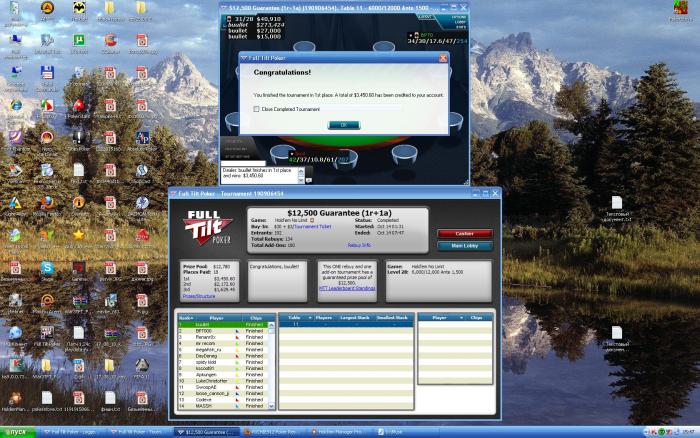The image size is (700, 438).
Task: Open the PokerStars desktop shortcut
Action: pos(79,106)
